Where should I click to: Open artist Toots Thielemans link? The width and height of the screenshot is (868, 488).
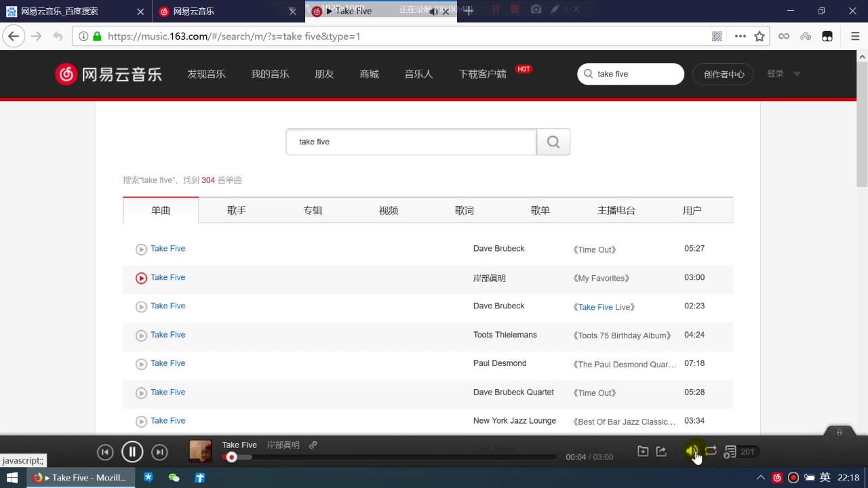point(505,335)
